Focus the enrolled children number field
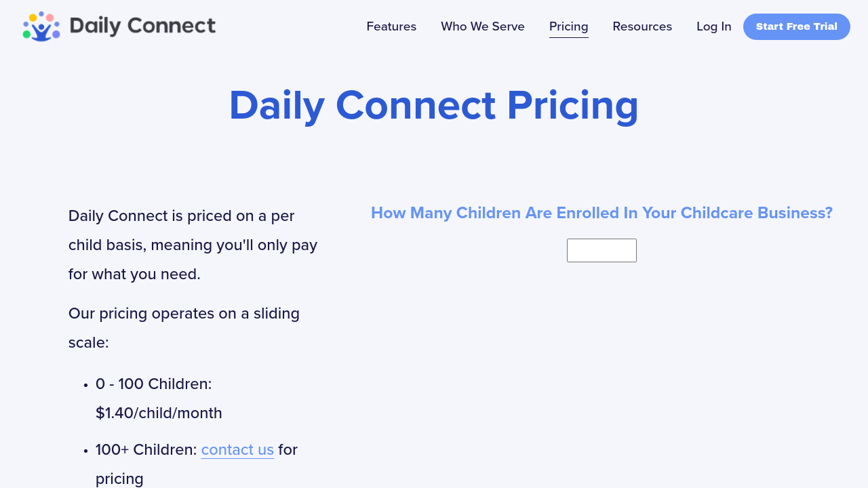 point(601,250)
